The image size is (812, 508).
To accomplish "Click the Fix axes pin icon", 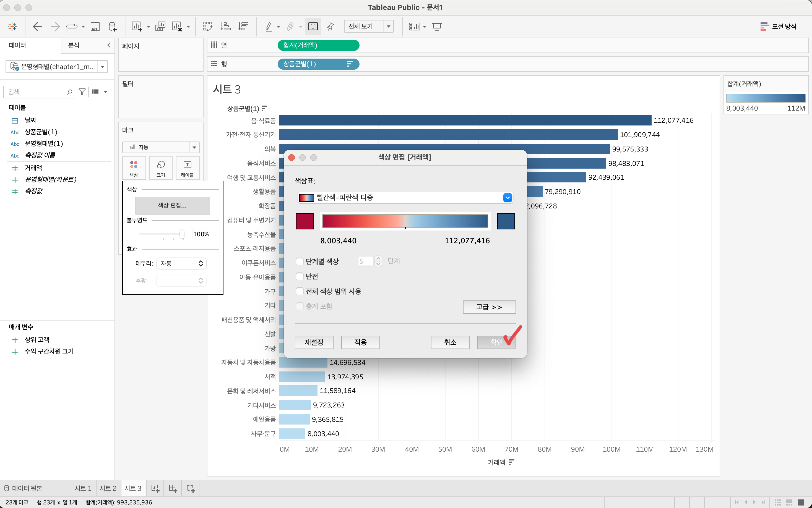I will coord(330,27).
